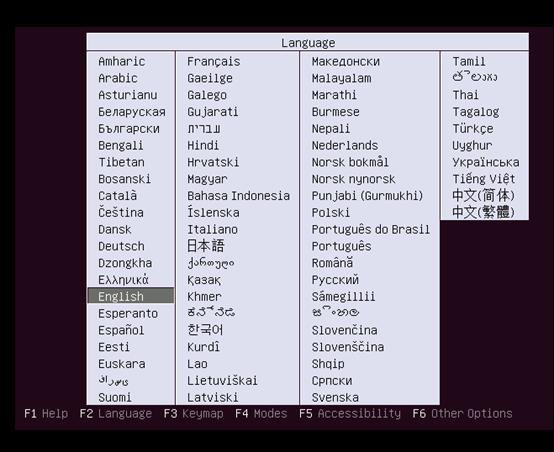Select Lietuviškai language
This screenshot has width=554, height=452.
(x=222, y=380)
